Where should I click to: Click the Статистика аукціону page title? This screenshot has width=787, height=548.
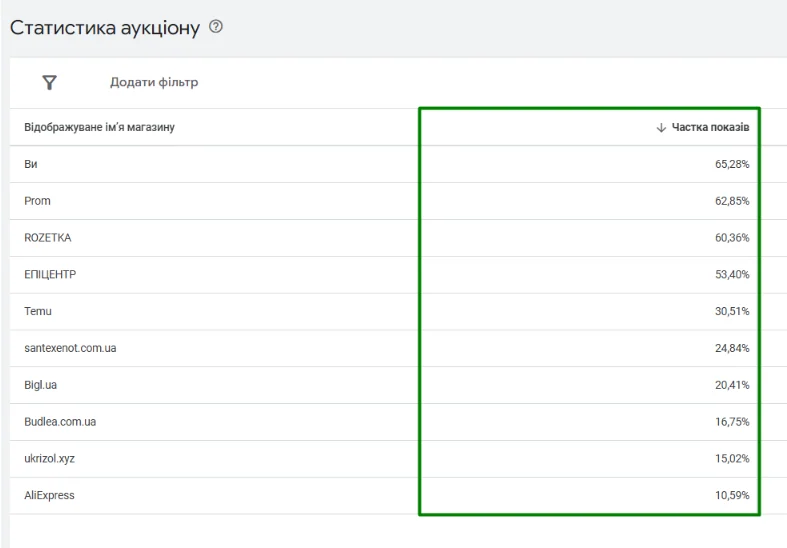(x=105, y=28)
